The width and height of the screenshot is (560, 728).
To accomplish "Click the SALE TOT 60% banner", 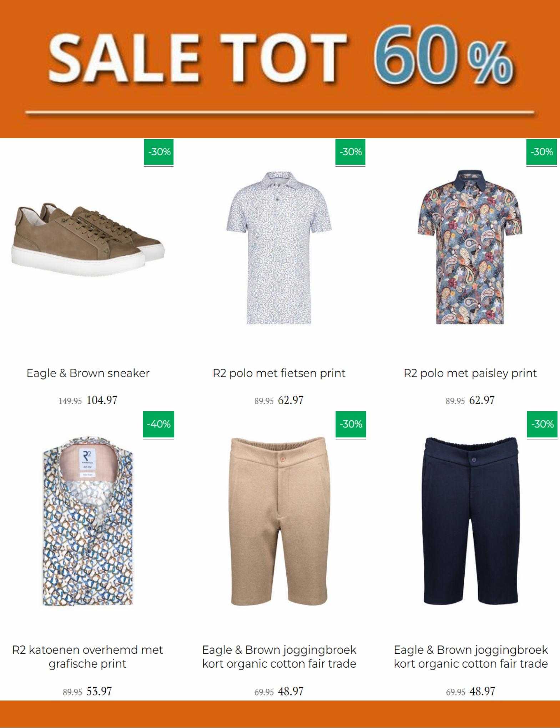I will click(280, 69).
